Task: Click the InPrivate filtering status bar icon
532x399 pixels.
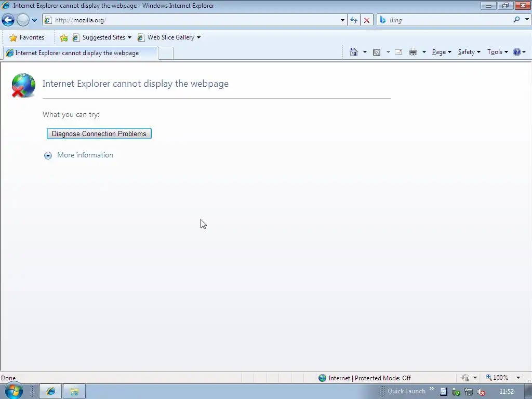Action: tap(465, 378)
